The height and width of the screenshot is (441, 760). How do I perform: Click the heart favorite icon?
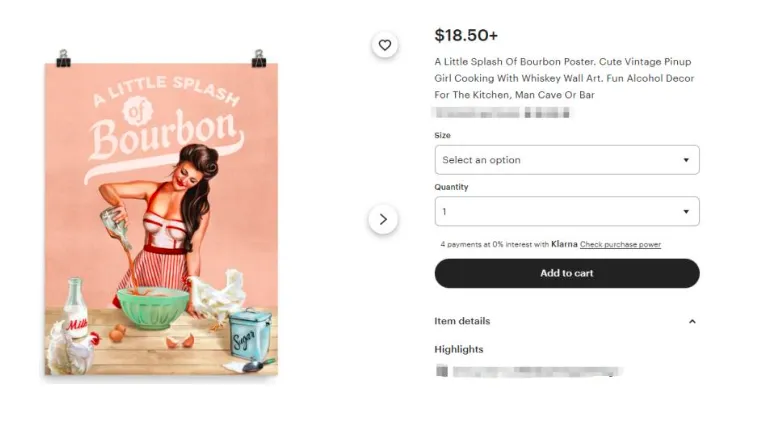[384, 45]
